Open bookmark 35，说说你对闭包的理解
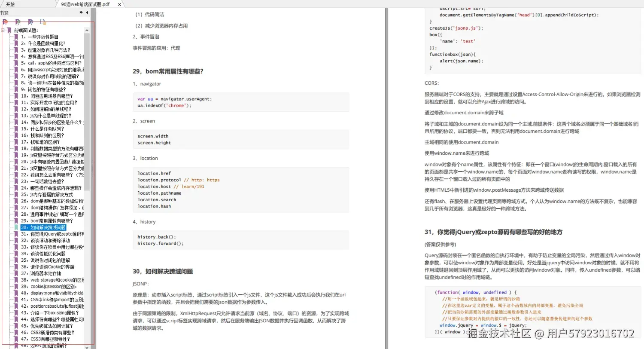Image resolution: width=644 pixels, height=349 pixels. (45, 260)
